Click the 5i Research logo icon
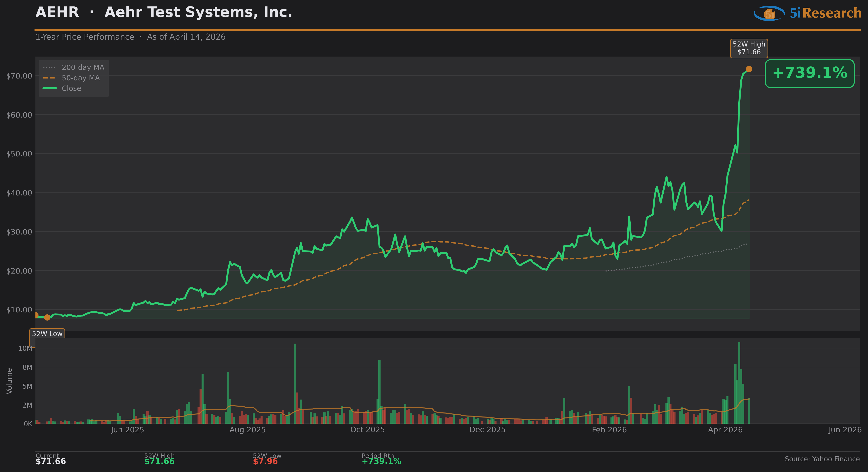Viewport: 868px width, 472px height. [x=769, y=13]
